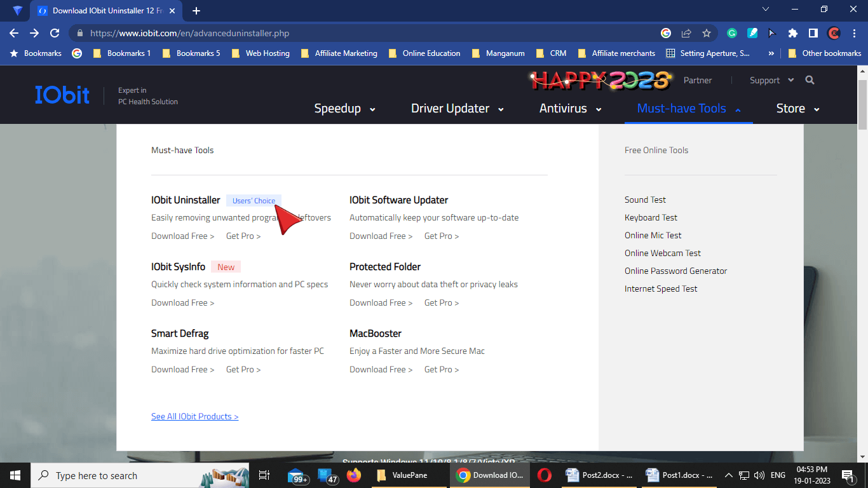
Task: Reload the current page
Action: [x=55, y=33]
